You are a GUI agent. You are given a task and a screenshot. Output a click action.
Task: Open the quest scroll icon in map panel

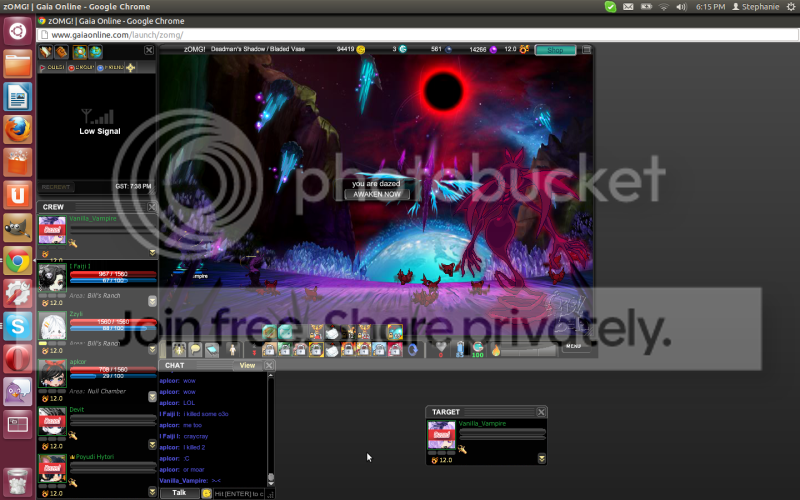pos(46,52)
